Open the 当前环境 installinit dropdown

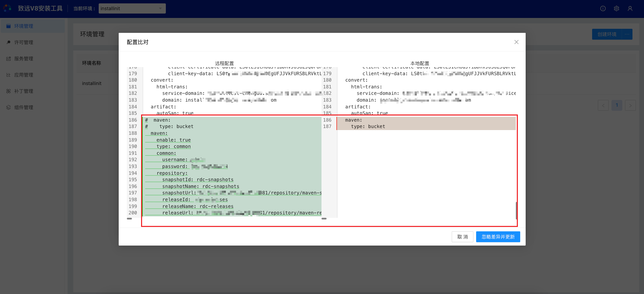132,8
